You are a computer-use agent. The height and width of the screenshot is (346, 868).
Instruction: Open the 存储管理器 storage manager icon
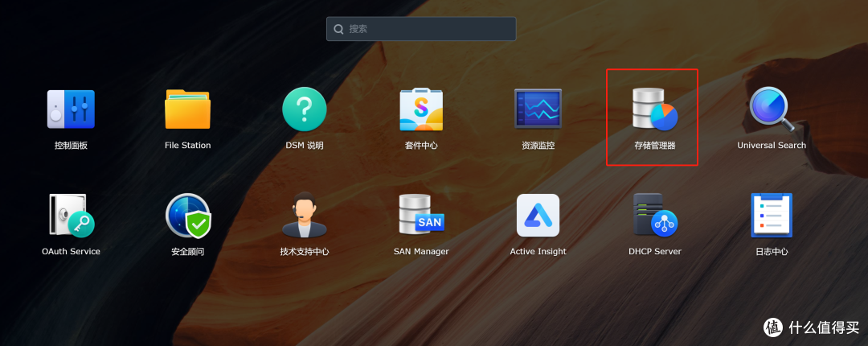[655, 109]
